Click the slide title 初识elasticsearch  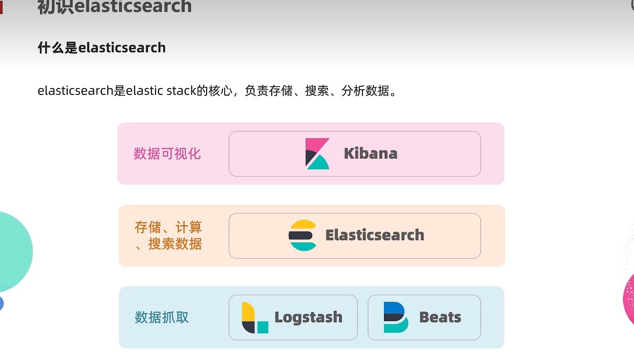point(114,7)
